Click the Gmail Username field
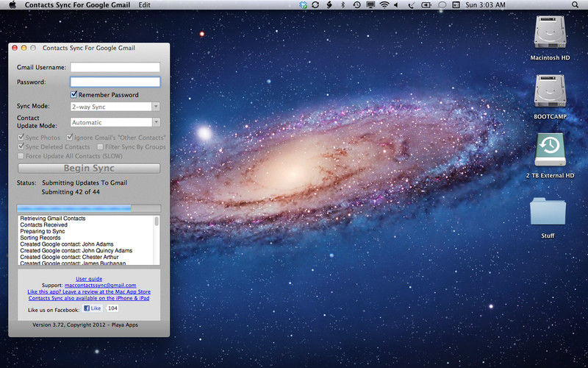Viewport: 588px width, 368px height. (x=115, y=67)
